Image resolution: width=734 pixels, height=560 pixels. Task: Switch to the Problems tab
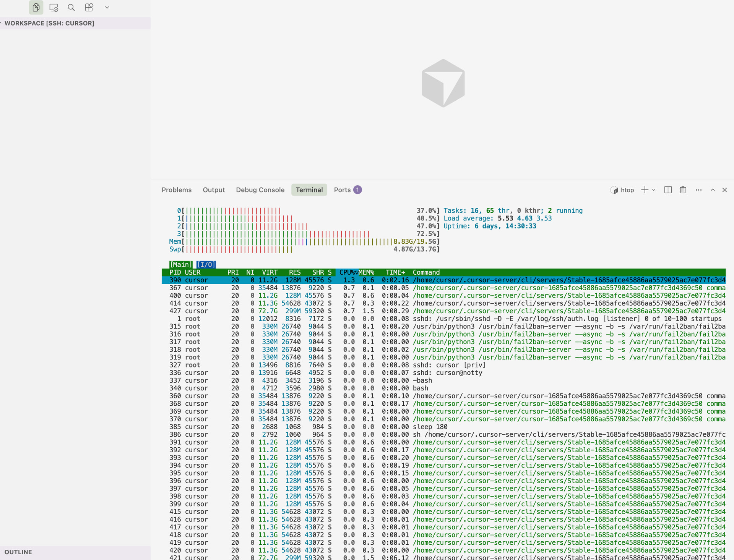[x=176, y=190]
